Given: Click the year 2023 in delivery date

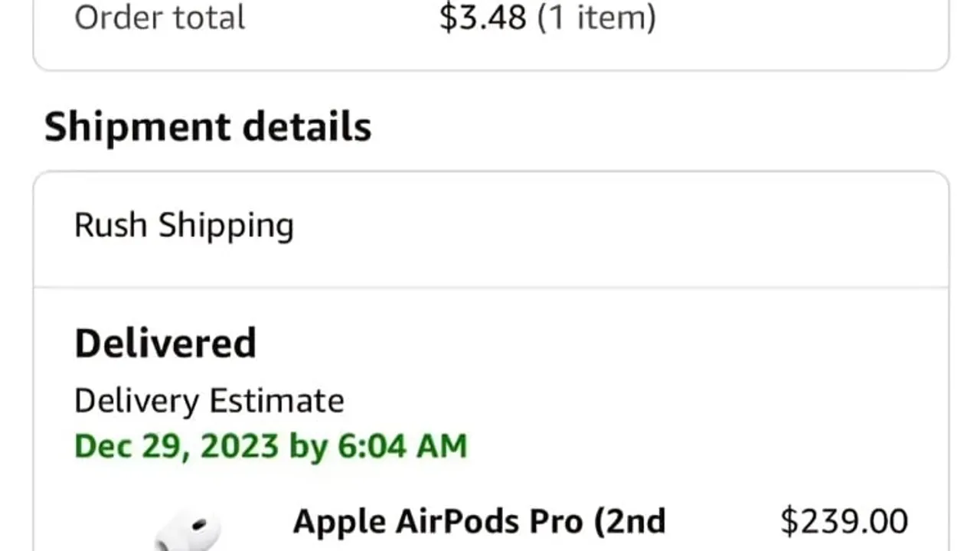Looking at the screenshot, I should pos(240,446).
